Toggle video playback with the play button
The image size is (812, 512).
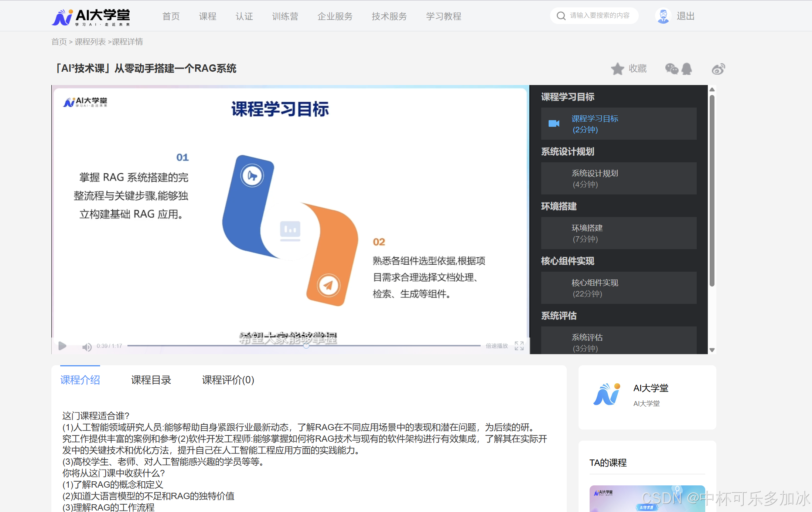(x=62, y=346)
